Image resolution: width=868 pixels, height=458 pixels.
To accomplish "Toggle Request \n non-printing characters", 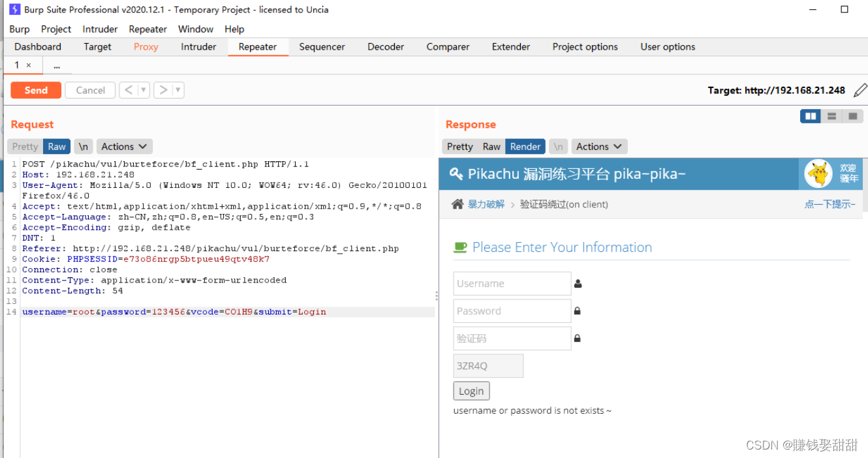I will [x=83, y=147].
